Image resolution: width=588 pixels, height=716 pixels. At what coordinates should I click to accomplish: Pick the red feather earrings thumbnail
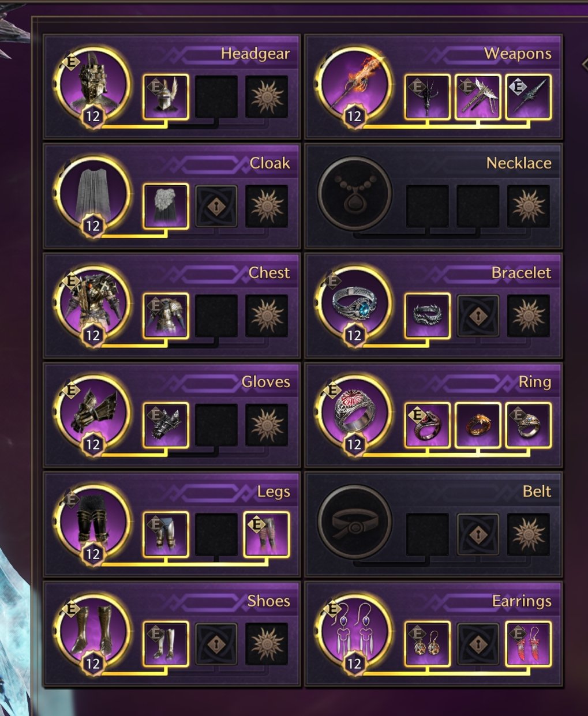pos(529,644)
